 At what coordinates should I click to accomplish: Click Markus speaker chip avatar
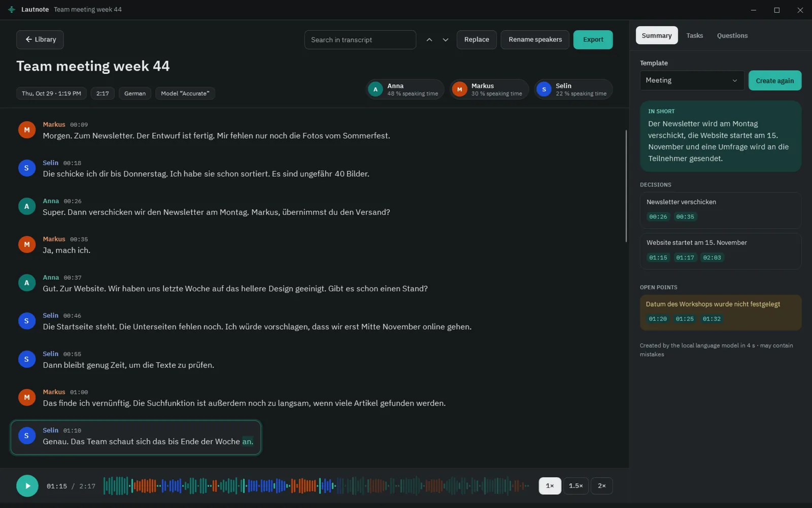(x=460, y=89)
